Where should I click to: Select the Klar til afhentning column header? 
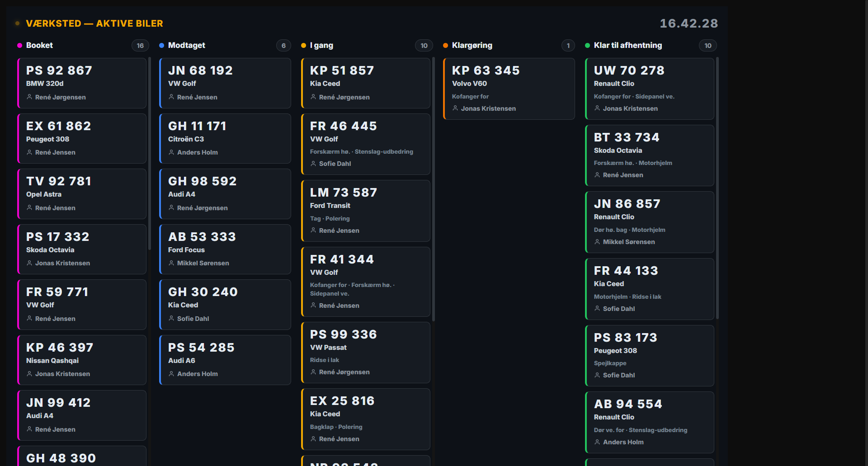pyautogui.click(x=628, y=45)
